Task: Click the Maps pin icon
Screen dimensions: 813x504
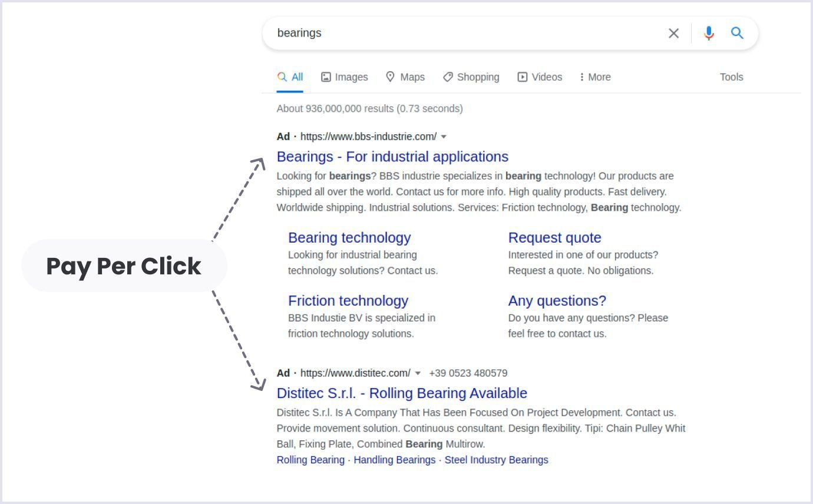Action: click(x=390, y=77)
